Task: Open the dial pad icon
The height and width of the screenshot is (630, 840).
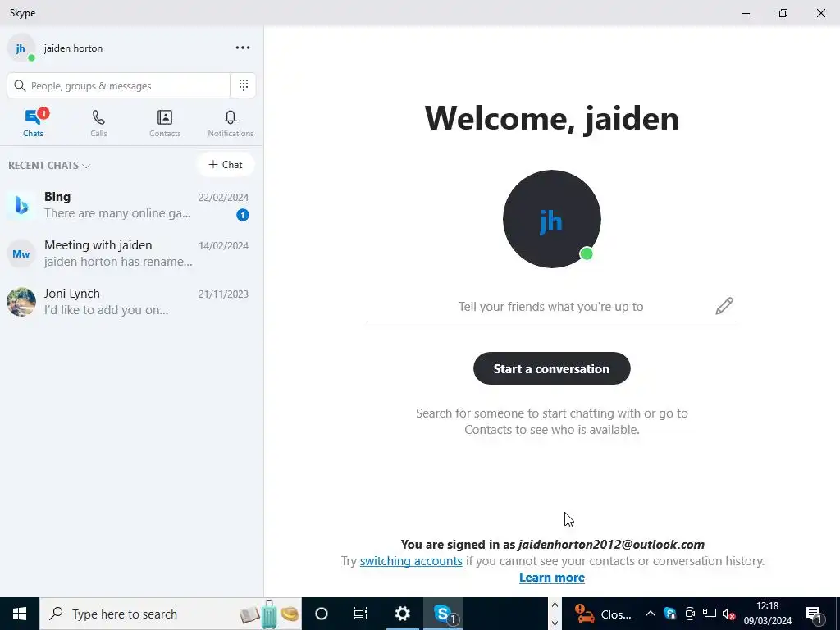Action: pos(243,85)
